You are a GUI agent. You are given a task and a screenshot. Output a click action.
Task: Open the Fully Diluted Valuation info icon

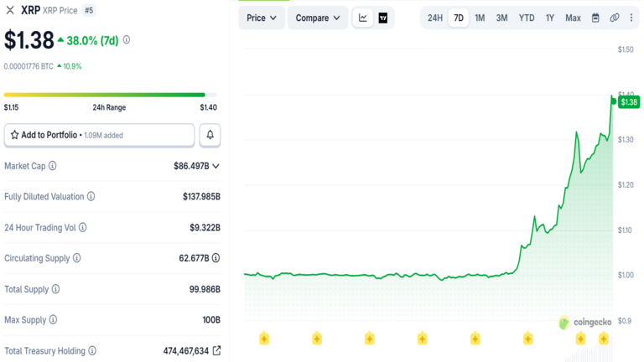point(91,196)
